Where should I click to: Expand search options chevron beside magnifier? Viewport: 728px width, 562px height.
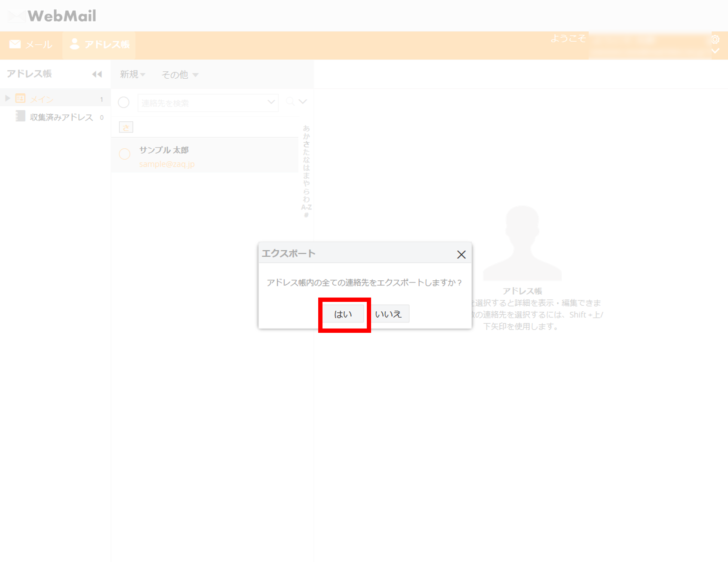(x=303, y=102)
